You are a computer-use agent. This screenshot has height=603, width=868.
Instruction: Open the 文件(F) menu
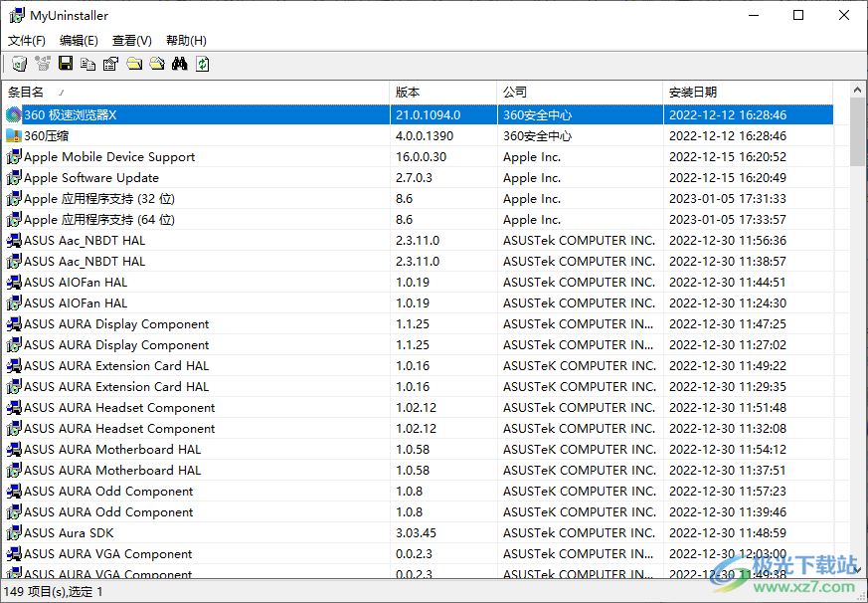point(27,41)
